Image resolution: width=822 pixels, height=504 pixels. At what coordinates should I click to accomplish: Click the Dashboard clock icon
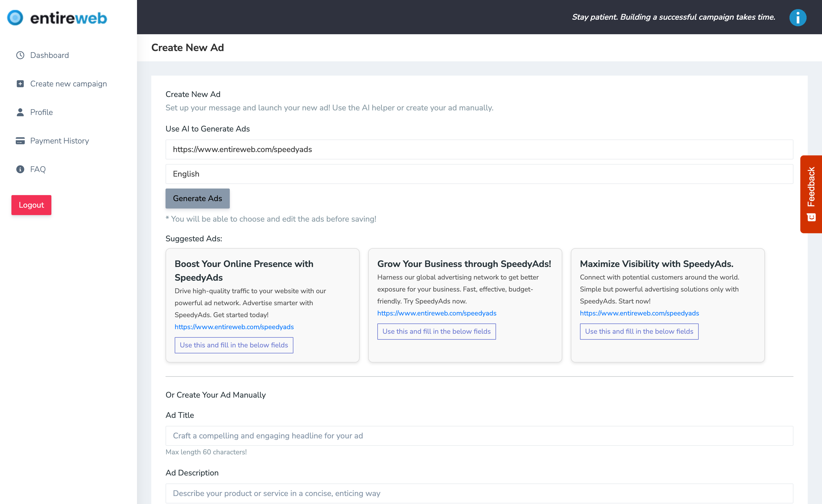click(20, 55)
